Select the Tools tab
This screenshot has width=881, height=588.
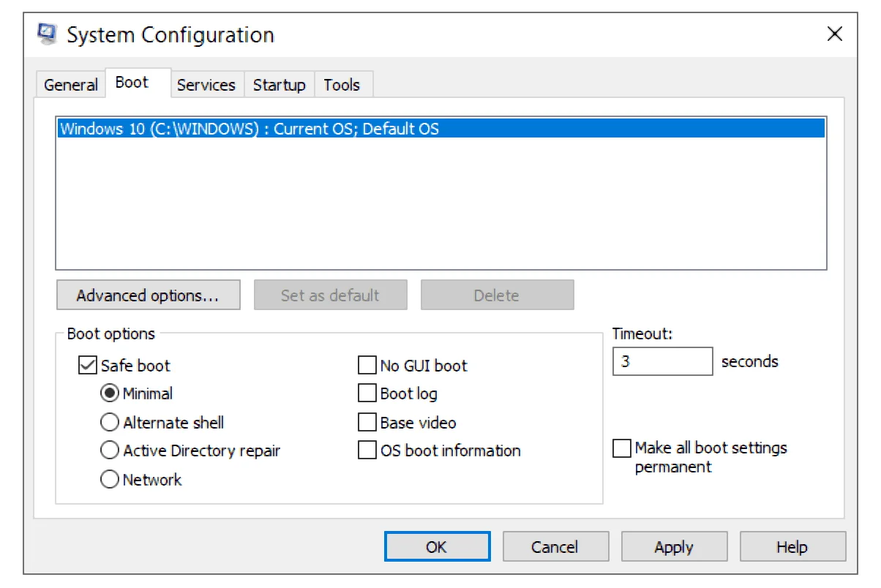342,85
